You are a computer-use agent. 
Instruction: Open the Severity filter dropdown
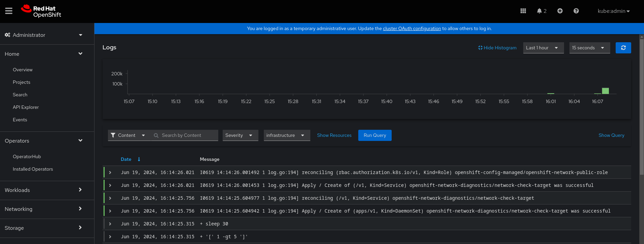(x=240, y=135)
